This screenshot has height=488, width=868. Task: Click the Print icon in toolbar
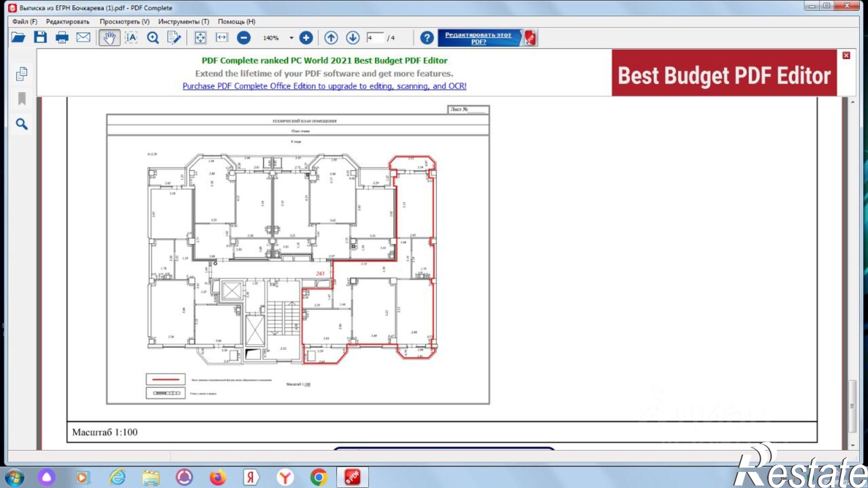[x=62, y=38]
